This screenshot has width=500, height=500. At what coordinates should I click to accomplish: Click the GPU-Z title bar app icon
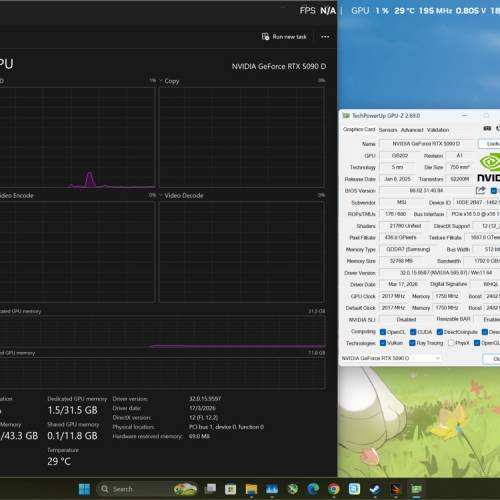[x=346, y=116]
